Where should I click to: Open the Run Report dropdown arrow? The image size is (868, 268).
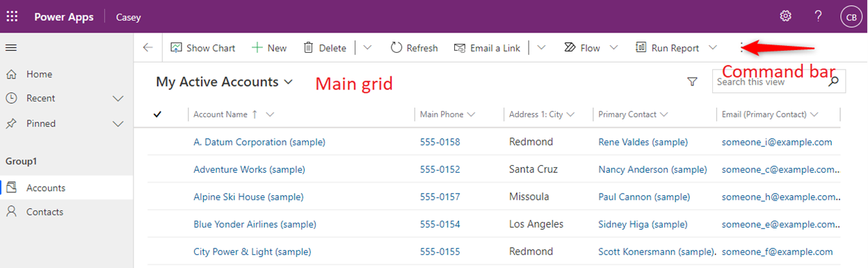pos(713,48)
